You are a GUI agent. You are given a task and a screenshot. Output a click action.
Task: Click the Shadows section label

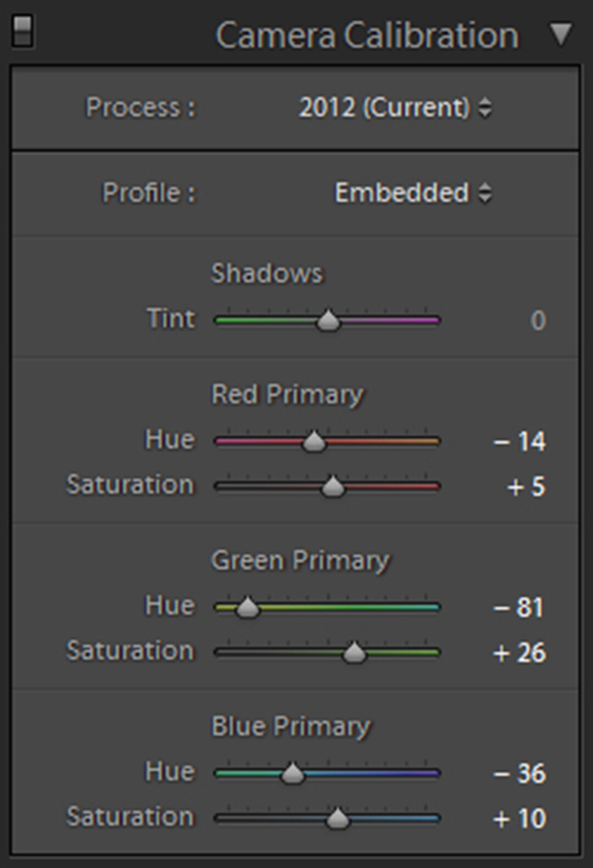click(267, 273)
